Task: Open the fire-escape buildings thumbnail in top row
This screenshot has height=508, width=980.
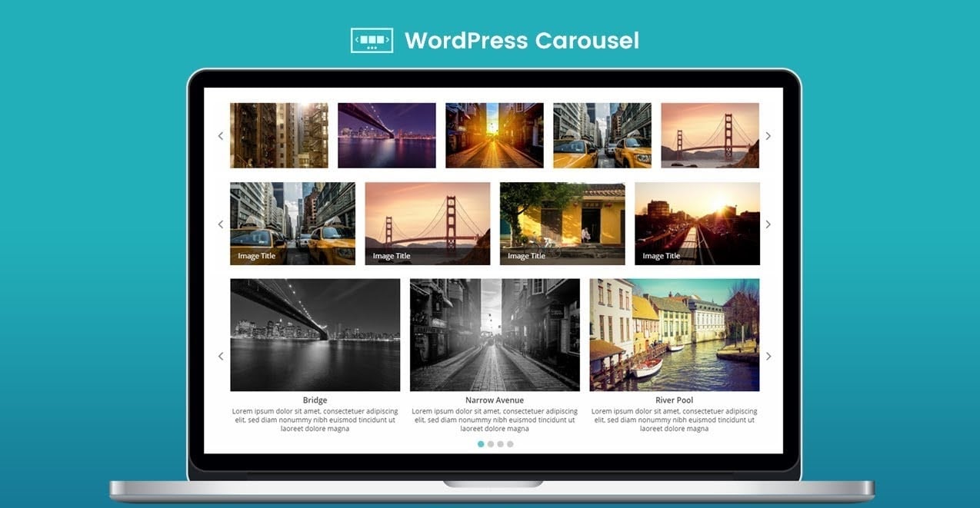Action: point(279,135)
